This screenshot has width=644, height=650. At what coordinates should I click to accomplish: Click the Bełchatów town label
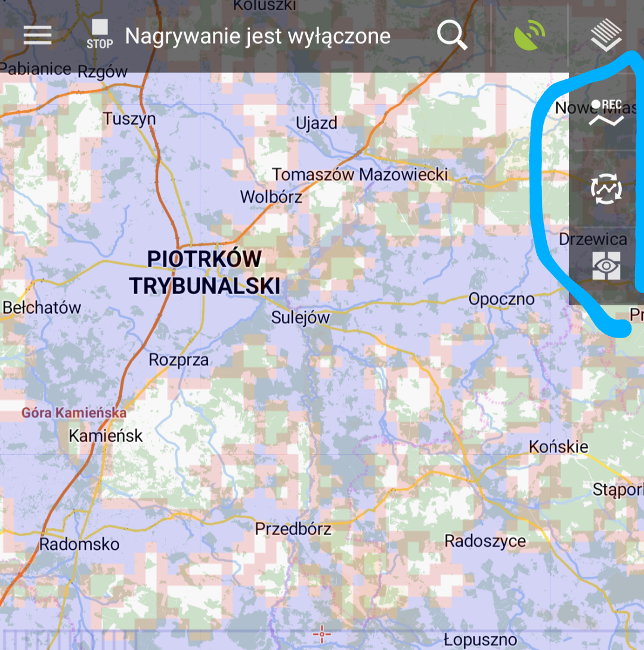(x=42, y=308)
